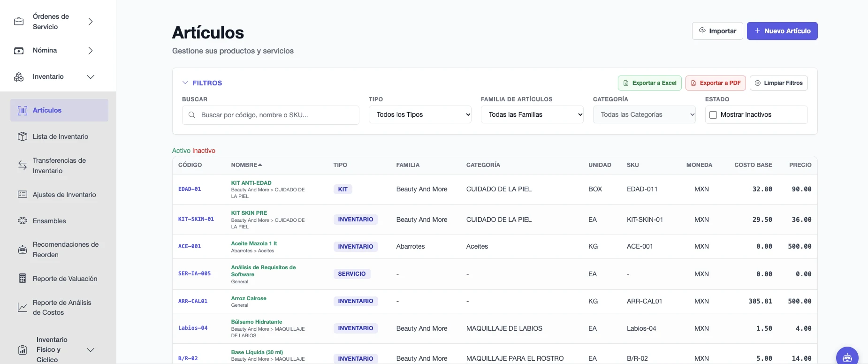Open the Todas las Categorías dropdown
Image resolution: width=868 pixels, height=364 pixels.
pos(644,114)
